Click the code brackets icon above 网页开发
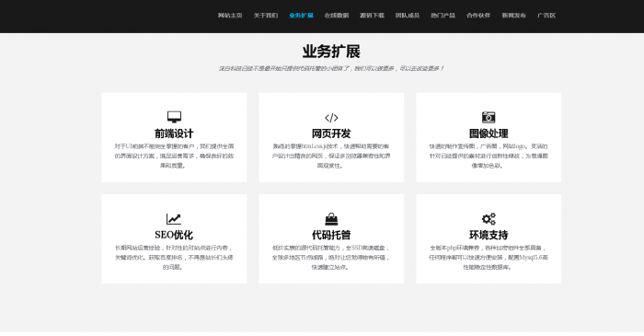This screenshot has width=644, height=336. pyautogui.click(x=331, y=118)
